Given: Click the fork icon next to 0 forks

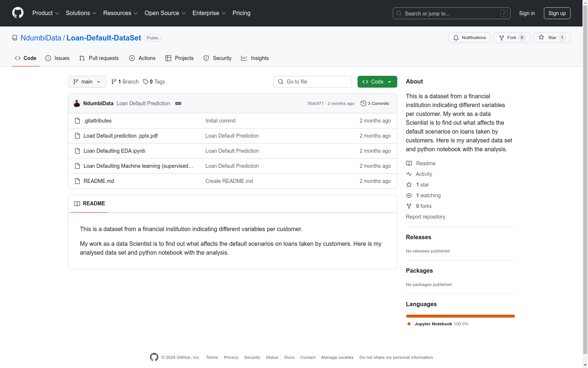Looking at the screenshot, I should point(409,206).
